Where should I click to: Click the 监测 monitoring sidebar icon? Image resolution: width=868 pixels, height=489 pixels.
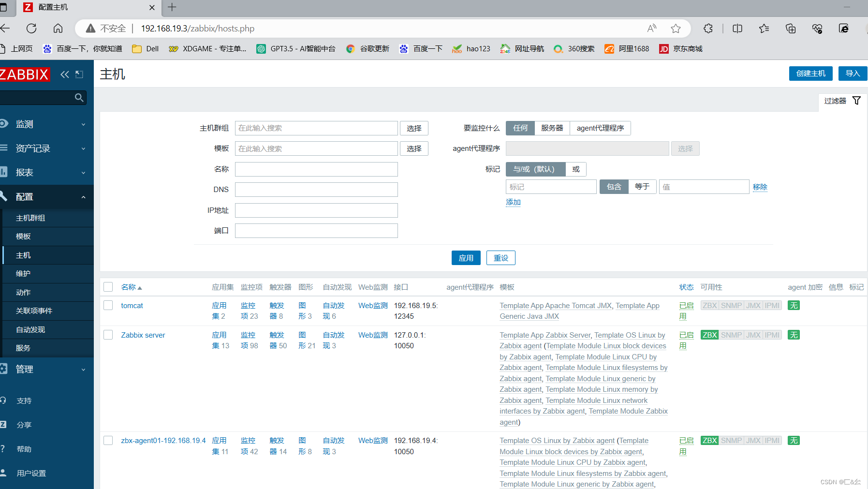pyautogui.click(x=4, y=123)
